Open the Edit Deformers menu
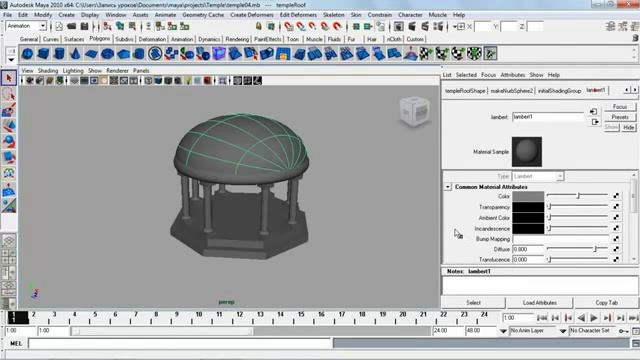The image size is (640, 360). point(298,15)
